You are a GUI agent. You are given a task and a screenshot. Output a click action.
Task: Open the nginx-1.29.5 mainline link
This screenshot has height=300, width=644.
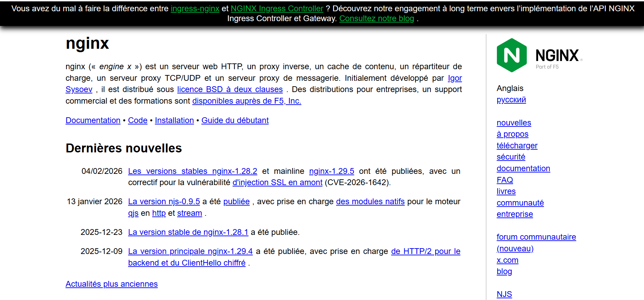pyautogui.click(x=331, y=171)
